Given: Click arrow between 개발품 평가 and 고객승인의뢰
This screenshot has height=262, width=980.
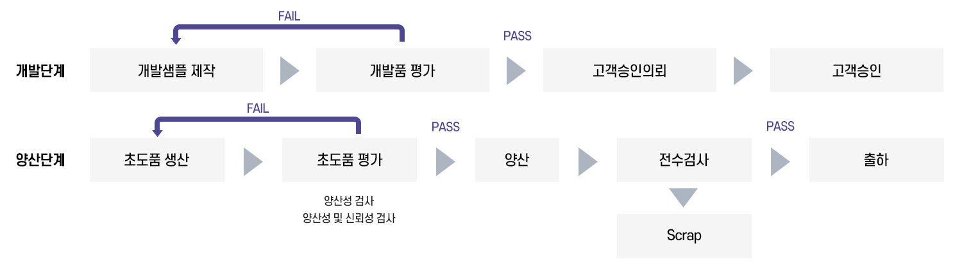Looking at the screenshot, I should (x=516, y=70).
